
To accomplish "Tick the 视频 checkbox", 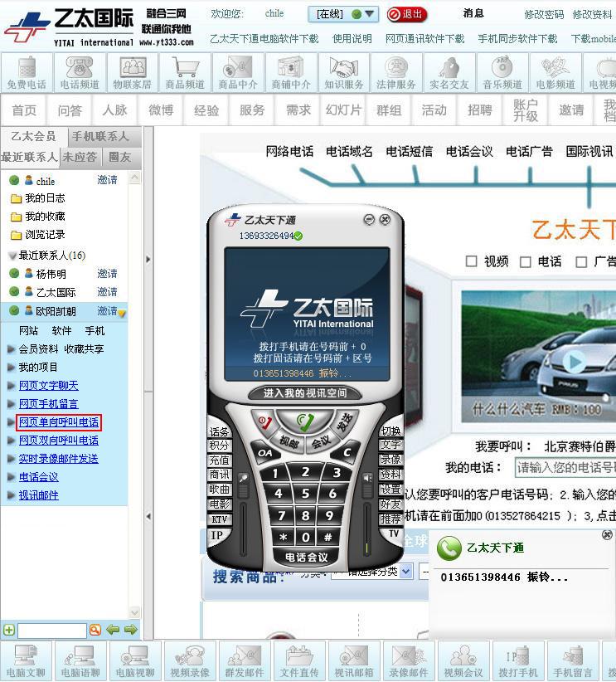I will (x=471, y=261).
